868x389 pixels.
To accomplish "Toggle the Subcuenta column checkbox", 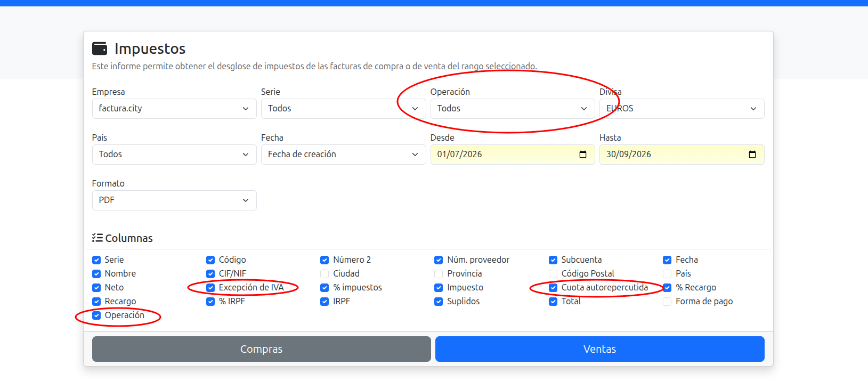I will (x=553, y=260).
